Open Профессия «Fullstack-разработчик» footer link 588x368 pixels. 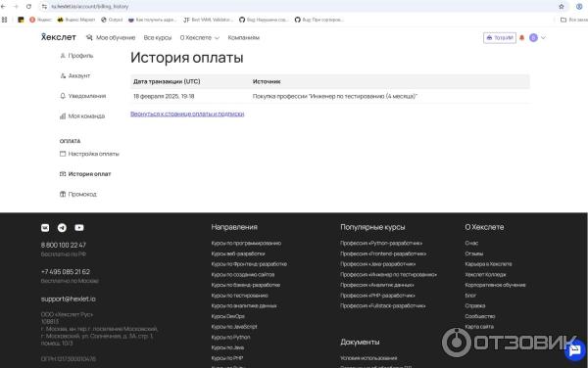pyautogui.click(x=383, y=306)
